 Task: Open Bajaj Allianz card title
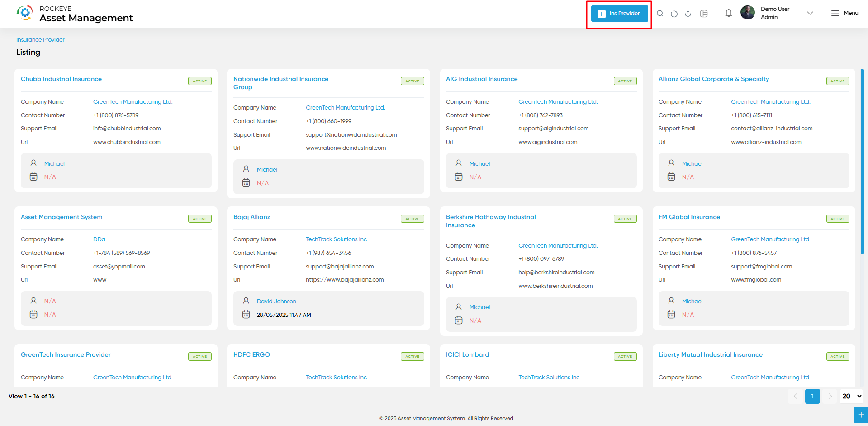(x=251, y=217)
